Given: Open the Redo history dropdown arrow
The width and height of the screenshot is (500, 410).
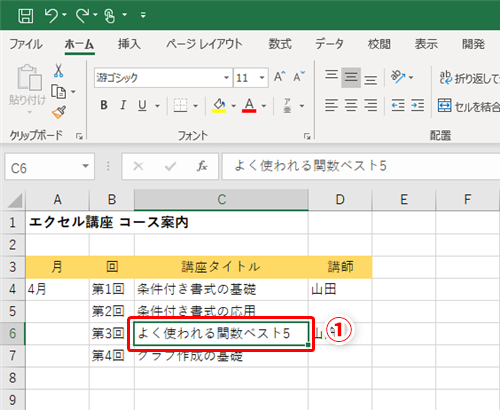Looking at the screenshot, I should coord(95,15).
